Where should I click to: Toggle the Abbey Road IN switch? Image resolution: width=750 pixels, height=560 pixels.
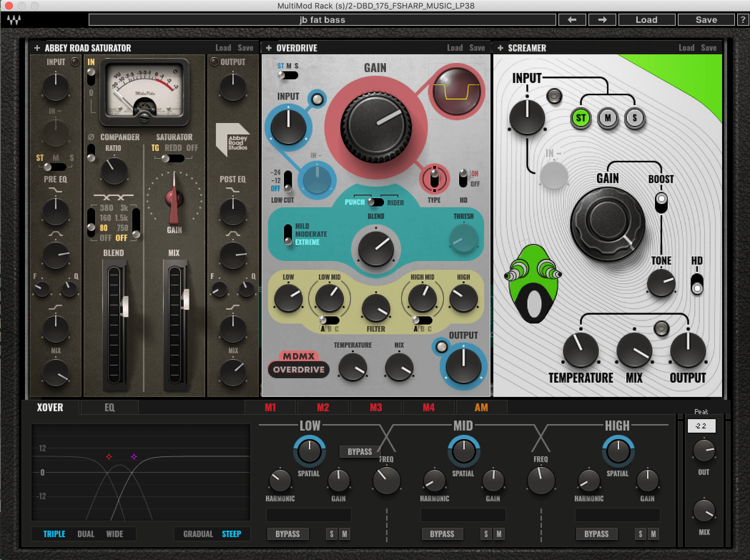pos(91,77)
